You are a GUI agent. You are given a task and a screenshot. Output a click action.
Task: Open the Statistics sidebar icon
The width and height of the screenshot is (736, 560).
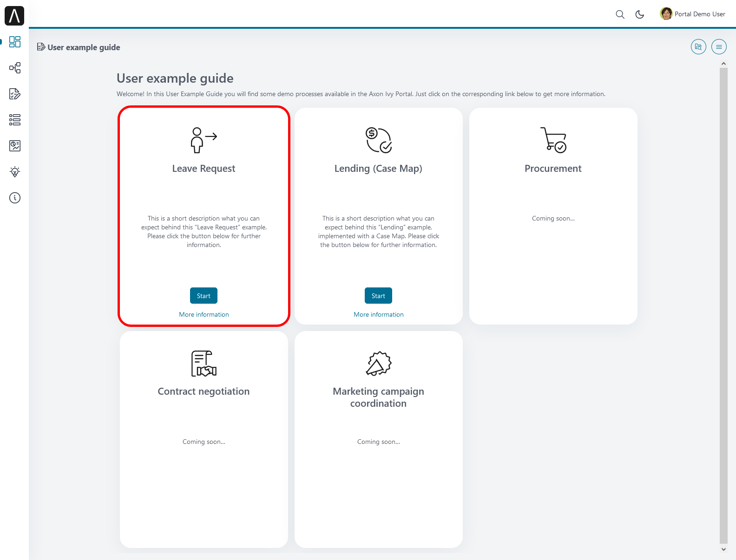[x=15, y=146]
